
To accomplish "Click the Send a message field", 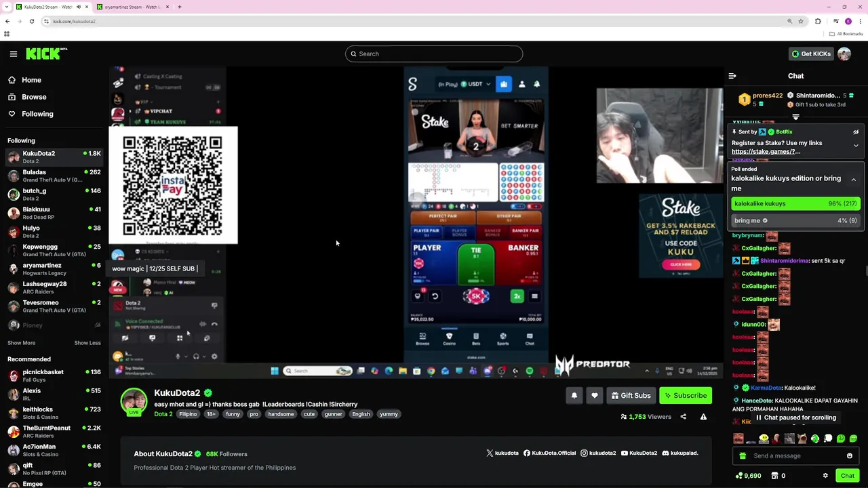I will 795,455.
